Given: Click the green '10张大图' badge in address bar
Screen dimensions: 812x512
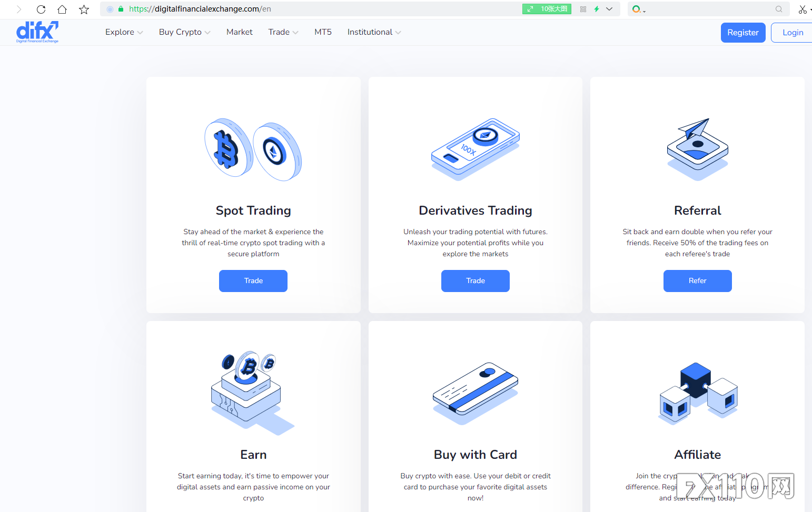Looking at the screenshot, I should 547,9.
